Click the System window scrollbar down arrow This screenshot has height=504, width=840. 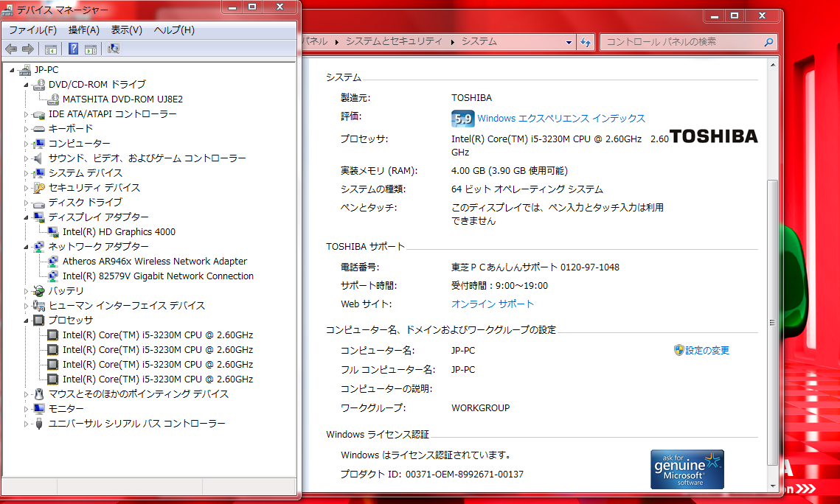(772, 486)
